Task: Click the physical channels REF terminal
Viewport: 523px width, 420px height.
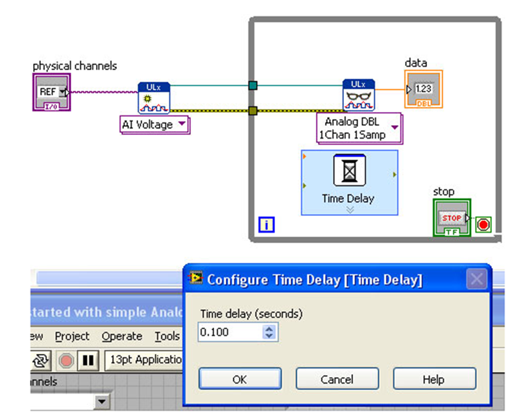Action: [51, 92]
